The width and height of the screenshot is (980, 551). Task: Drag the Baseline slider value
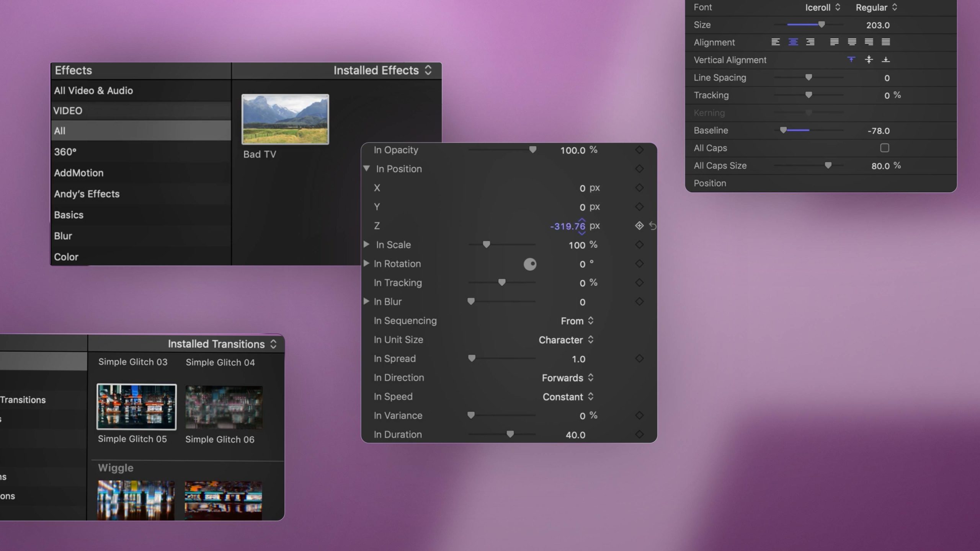coord(783,130)
